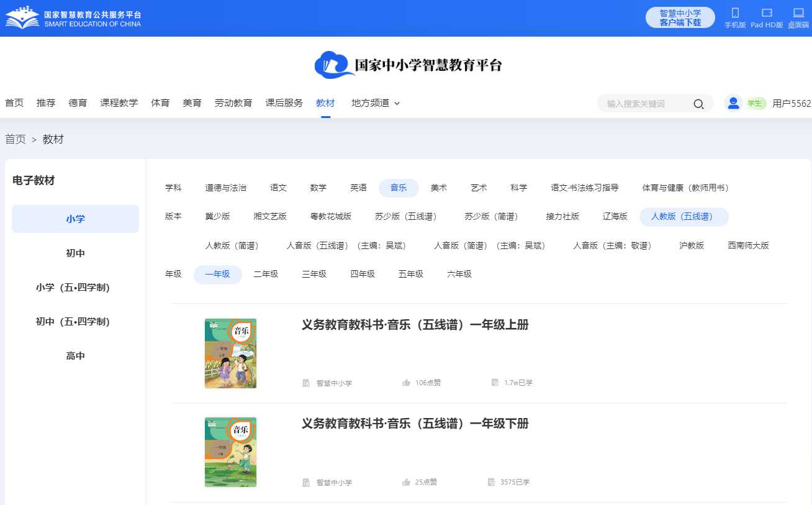Open the mobile version (手机版) icon
Screen dimensions: 812x505
735,12
